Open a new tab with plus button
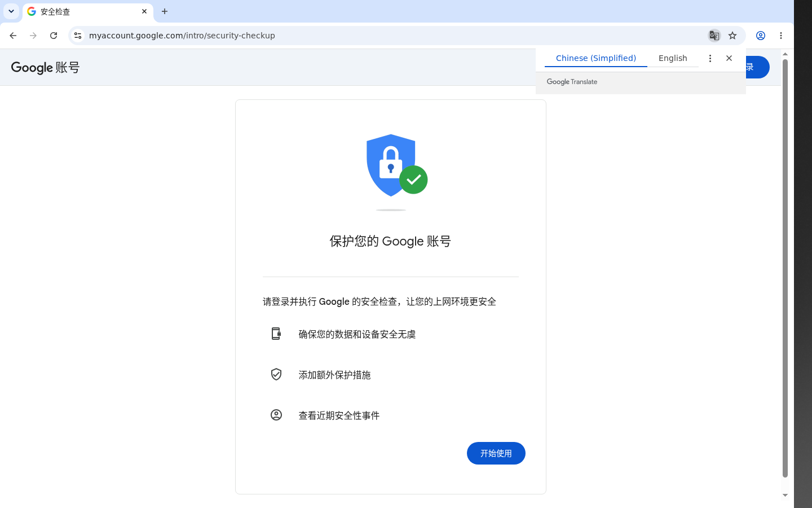 [165, 11]
